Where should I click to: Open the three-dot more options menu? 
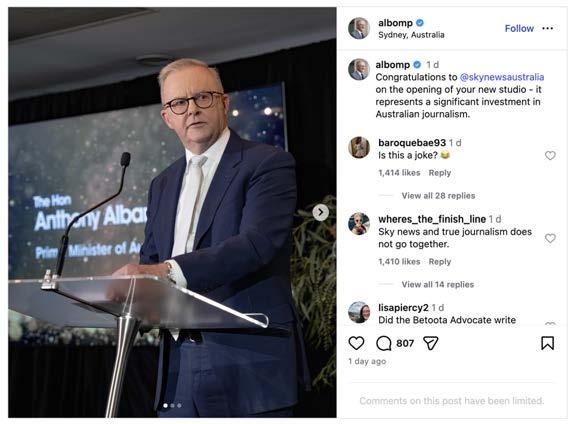[x=547, y=29]
